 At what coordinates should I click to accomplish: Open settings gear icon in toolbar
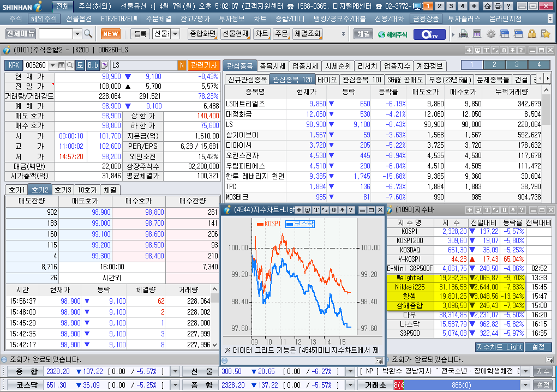(491, 34)
